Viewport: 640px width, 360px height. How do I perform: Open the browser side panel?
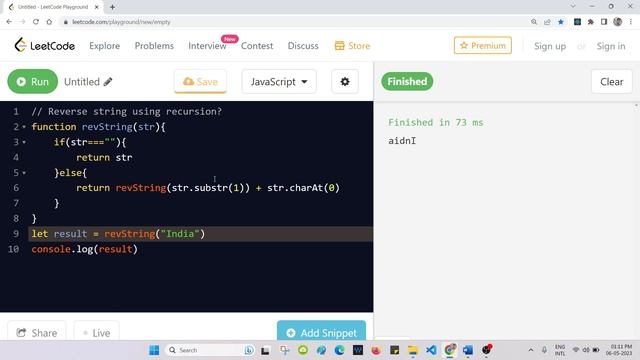pos(604,22)
